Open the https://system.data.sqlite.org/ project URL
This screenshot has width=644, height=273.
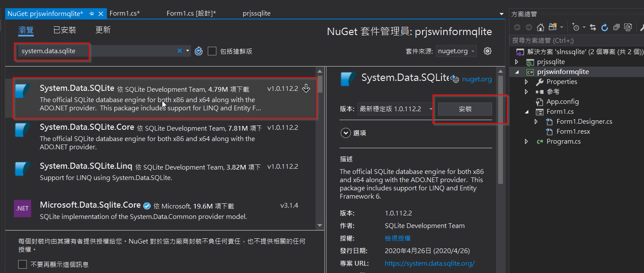(430, 263)
